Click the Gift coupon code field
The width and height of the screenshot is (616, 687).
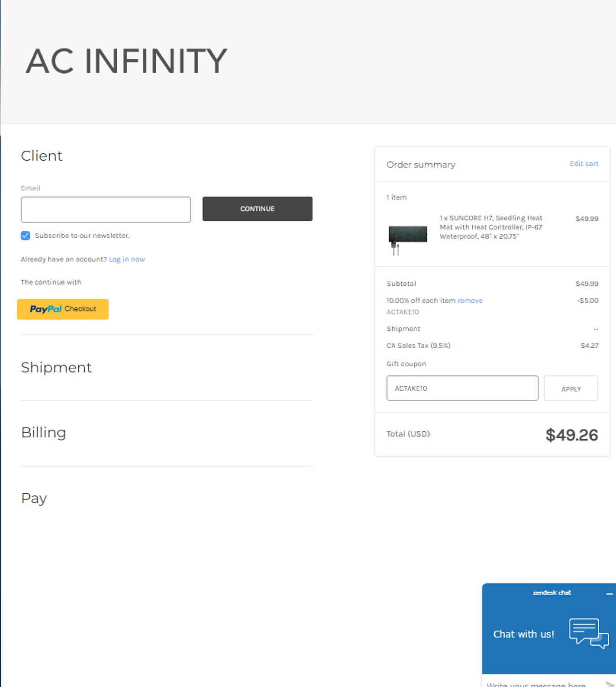click(x=462, y=388)
